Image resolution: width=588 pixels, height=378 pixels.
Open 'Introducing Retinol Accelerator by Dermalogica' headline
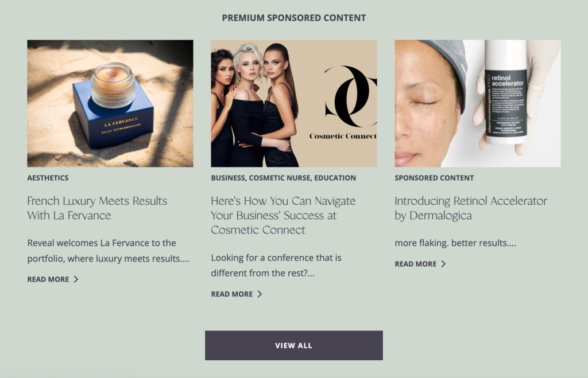(471, 208)
